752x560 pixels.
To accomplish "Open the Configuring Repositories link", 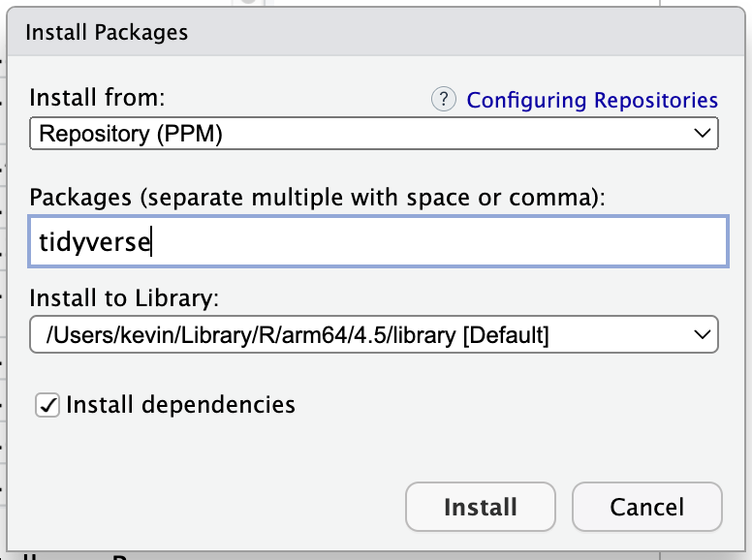I will 592,100.
